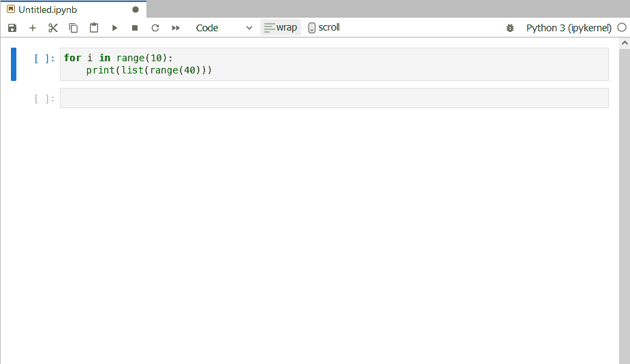This screenshot has height=364, width=630.
Task: Open the cell type dropdown showing Code
Action: (x=224, y=28)
